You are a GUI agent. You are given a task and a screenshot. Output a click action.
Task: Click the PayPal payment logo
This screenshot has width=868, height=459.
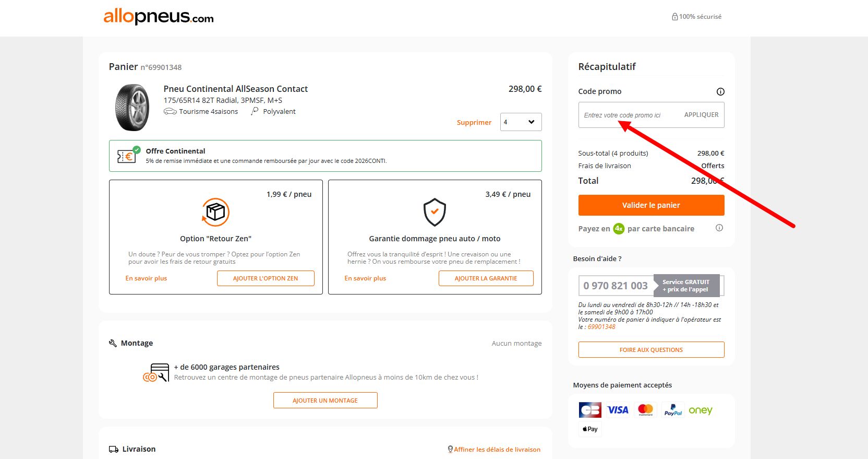click(x=673, y=410)
